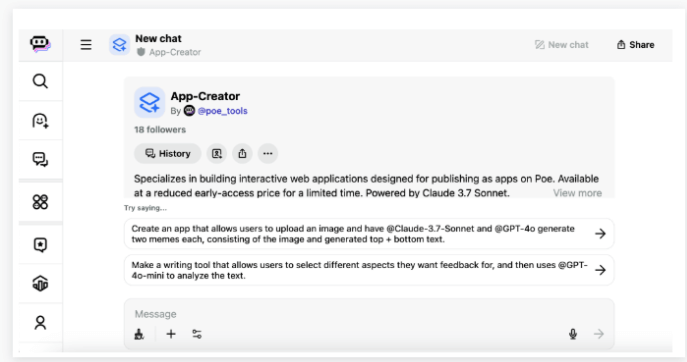Click the App-Creator icon in the header
The width and height of the screenshot is (687, 362).
coord(119,45)
